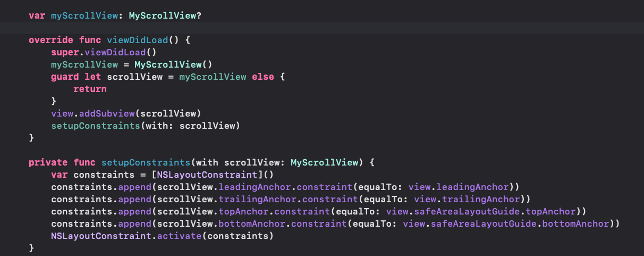Click the 'MyScrollView()' initializer call
The width and height of the screenshot is (644, 256).
coord(174,65)
